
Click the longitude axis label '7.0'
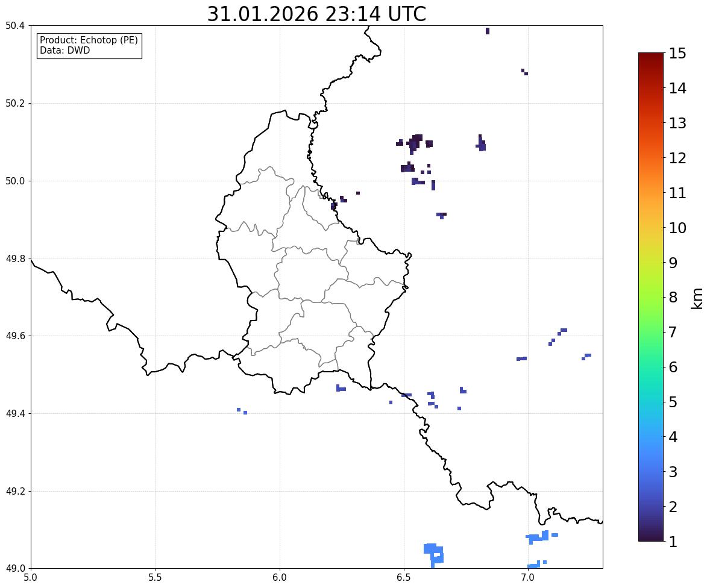point(527,578)
